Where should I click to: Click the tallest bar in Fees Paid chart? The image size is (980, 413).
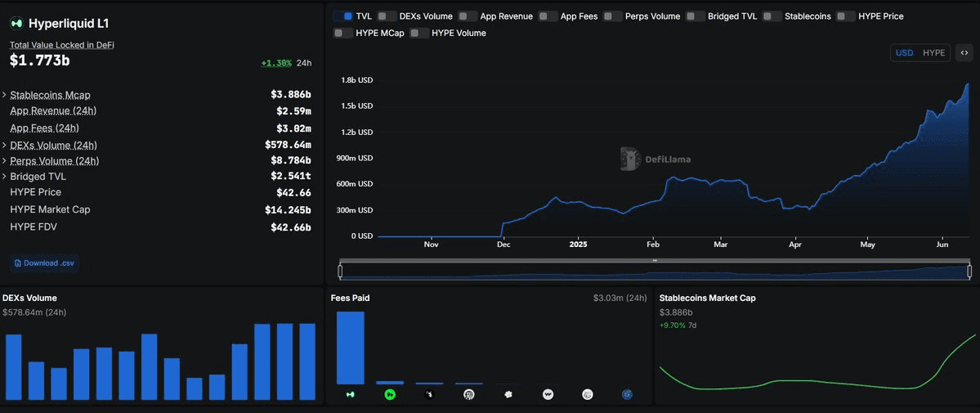pos(350,348)
